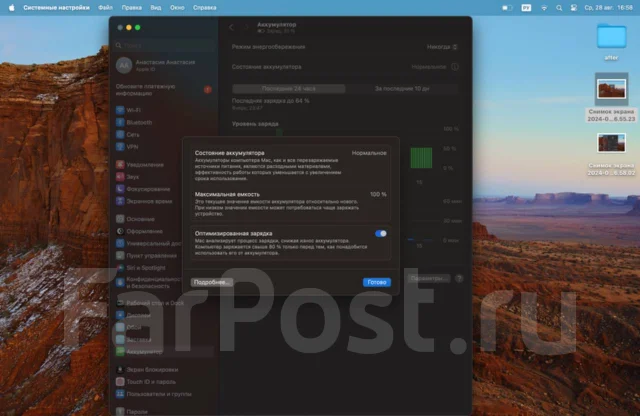Click the Подробнее… button
Viewport: 640px width, 416px height.
pyautogui.click(x=211, y=282)
